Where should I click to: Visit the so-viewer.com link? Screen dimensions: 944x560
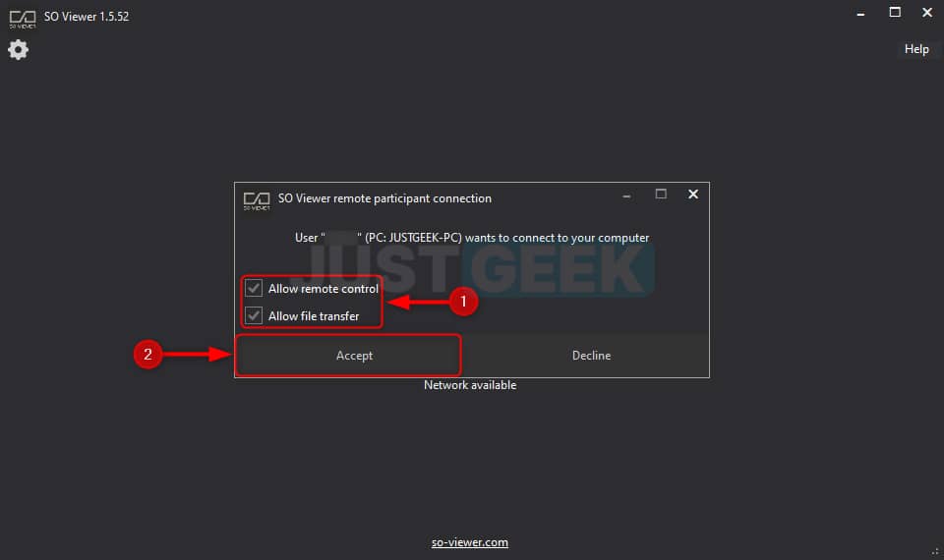(x=470, y=542)
